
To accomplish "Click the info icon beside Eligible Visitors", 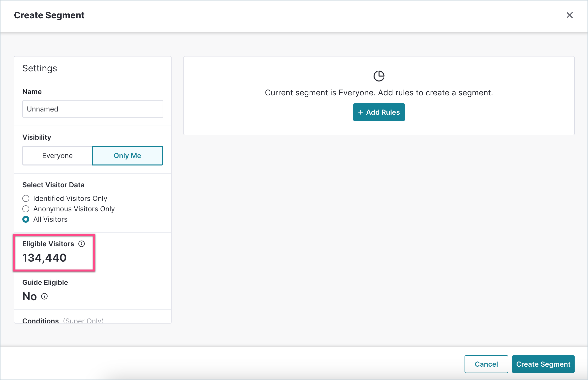I will (x=82, y=244).
